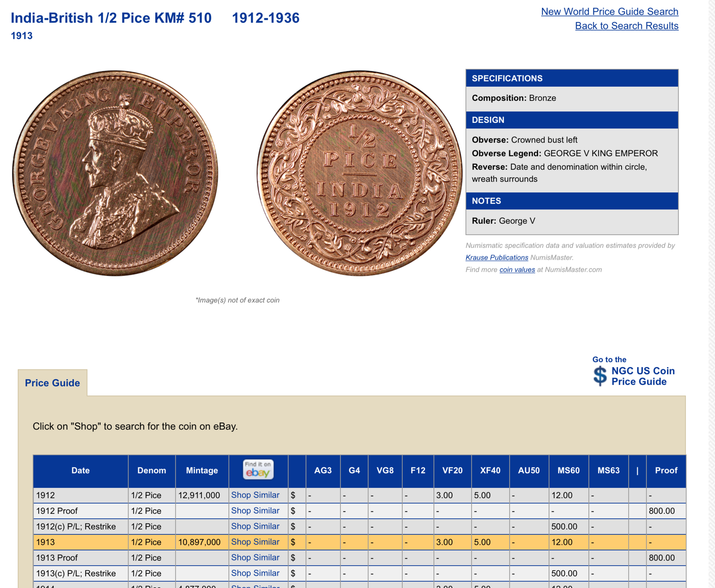Click the coin reverse 1912 image
The image size is (715, 588).
[x=359, y=173]
